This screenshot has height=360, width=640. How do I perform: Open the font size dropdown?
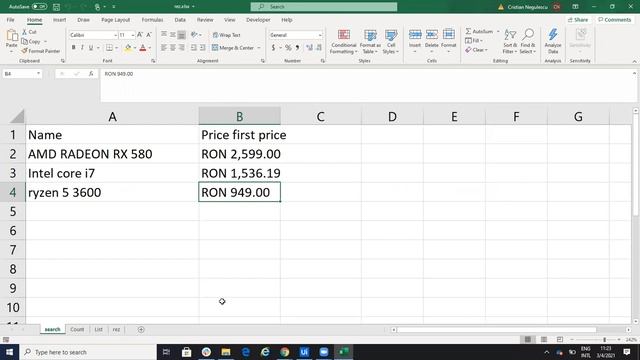point(133,35)
